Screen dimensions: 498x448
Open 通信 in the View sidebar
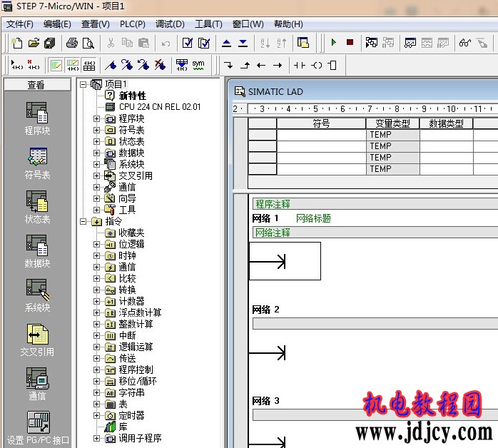[x=37, y=385]
